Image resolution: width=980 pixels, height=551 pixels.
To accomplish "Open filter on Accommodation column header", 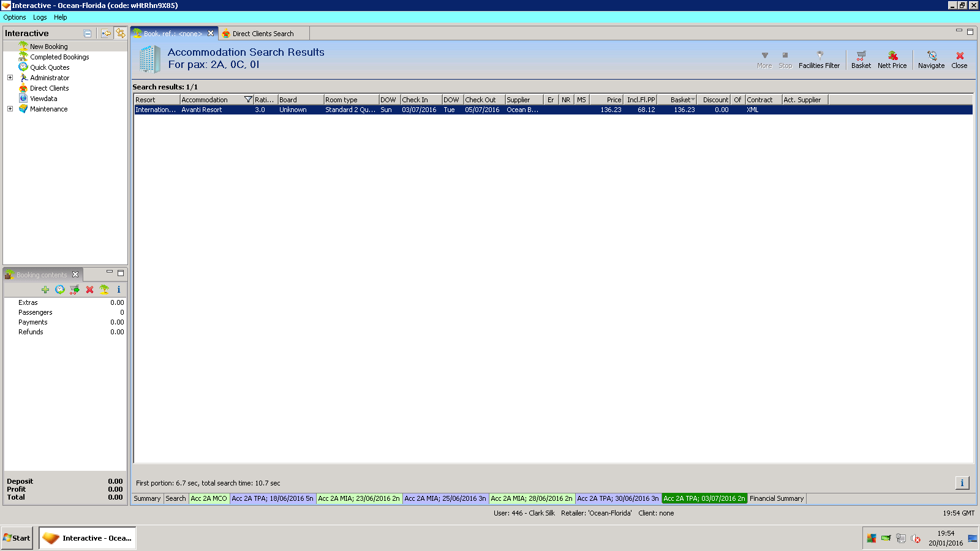I will coord(248,100).
